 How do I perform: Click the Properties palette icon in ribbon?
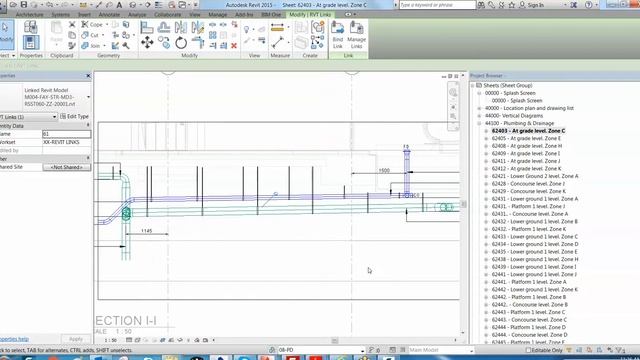click(31, 42)
